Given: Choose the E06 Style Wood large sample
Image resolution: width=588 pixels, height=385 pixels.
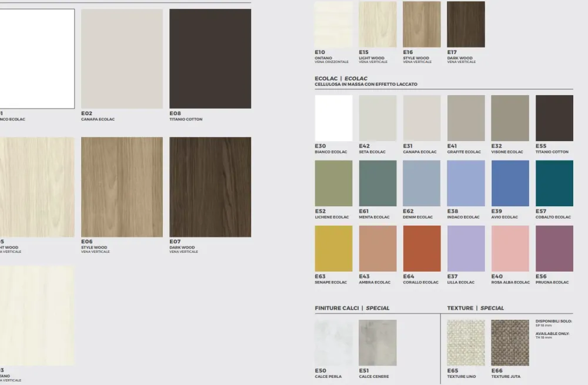Looking at the screenshot, I should (x=122, y=187).
